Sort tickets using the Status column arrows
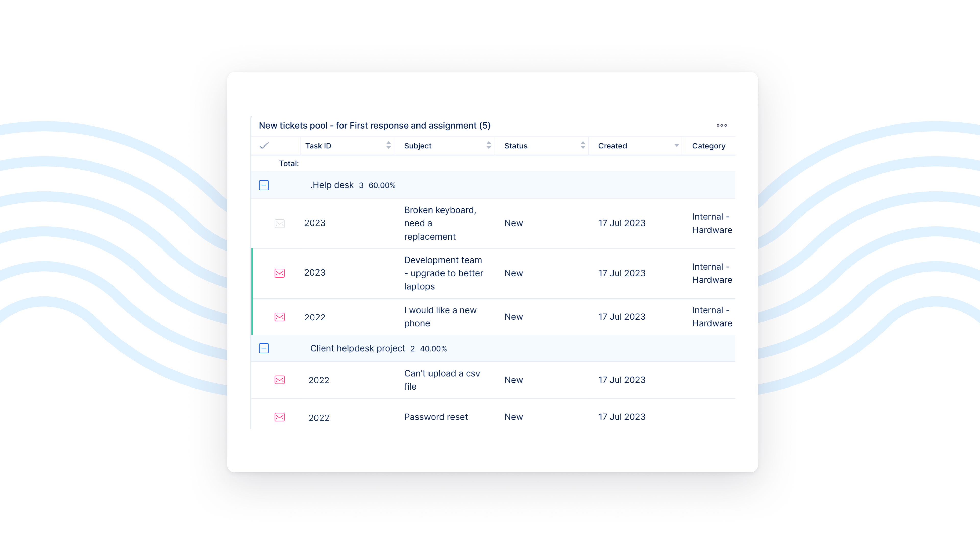Image resolution: width=980 pixels, height=549 pixels. point(582,145)
